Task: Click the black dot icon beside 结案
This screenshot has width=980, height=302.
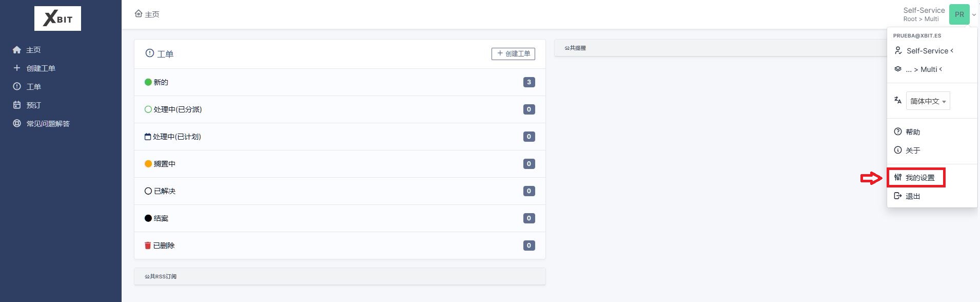Action: (148, 218)
